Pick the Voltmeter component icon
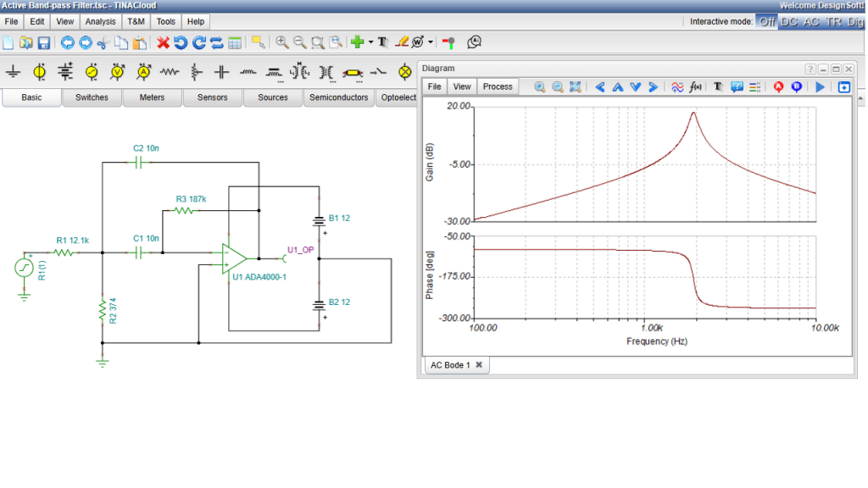This screenshot has width=868, height=488. [x=117, y=72]
